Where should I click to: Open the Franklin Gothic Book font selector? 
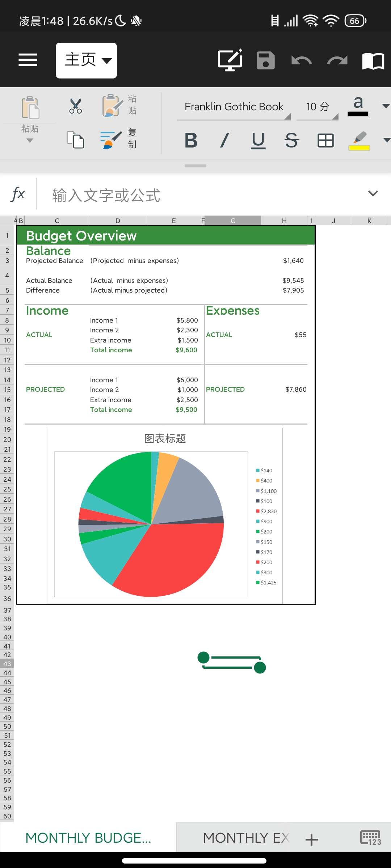234,107
